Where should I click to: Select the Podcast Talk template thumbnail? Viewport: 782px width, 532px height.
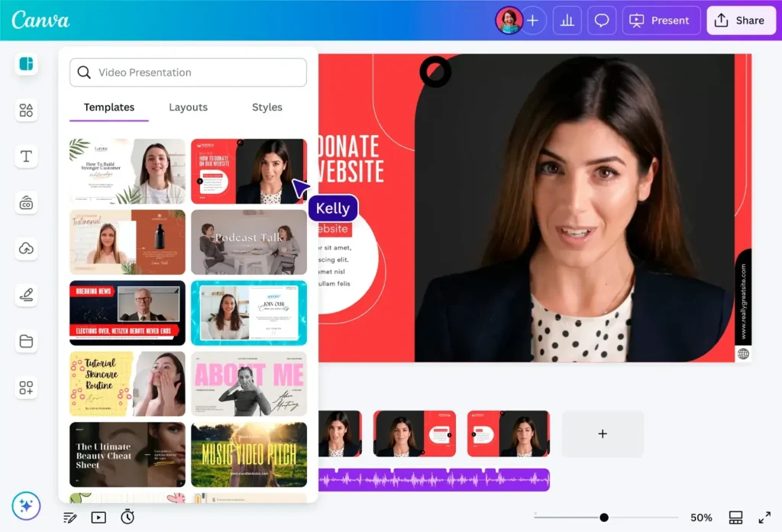point(249,241)
